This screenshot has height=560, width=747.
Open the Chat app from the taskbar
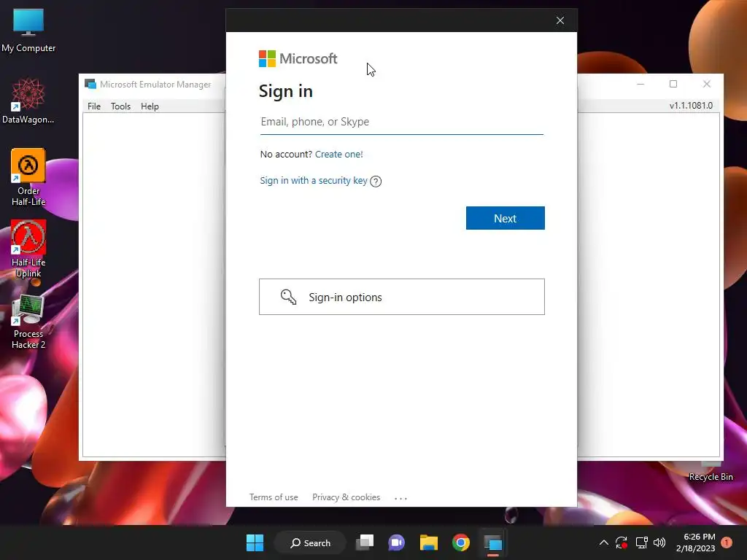pos(396,542)
